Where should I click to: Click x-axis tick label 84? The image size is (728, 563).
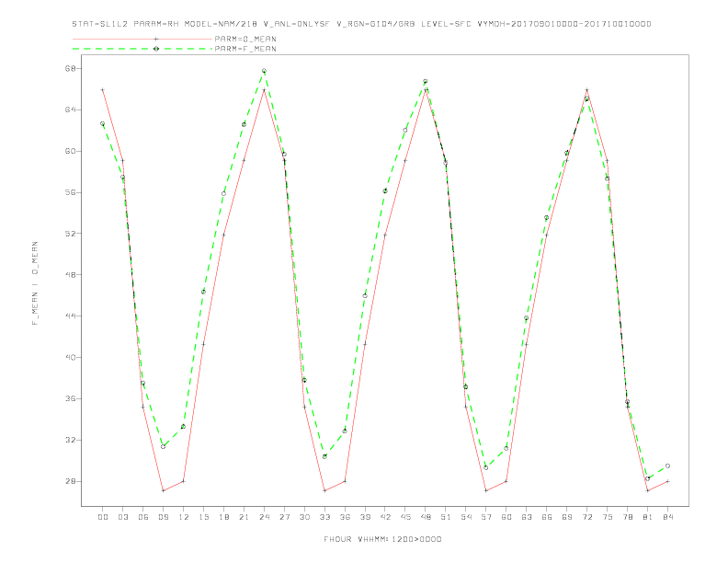667,517
